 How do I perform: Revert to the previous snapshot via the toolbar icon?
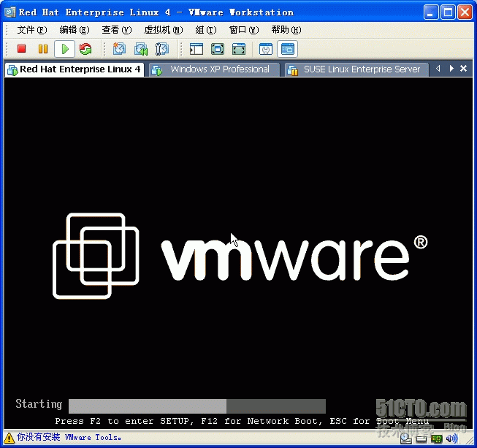141,49
